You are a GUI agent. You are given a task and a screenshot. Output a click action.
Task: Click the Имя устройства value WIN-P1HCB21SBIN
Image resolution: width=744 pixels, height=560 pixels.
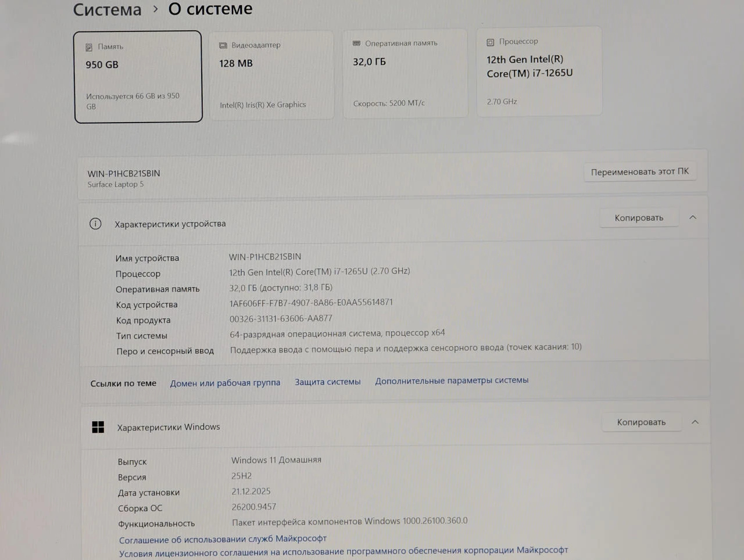click(265, 257)
